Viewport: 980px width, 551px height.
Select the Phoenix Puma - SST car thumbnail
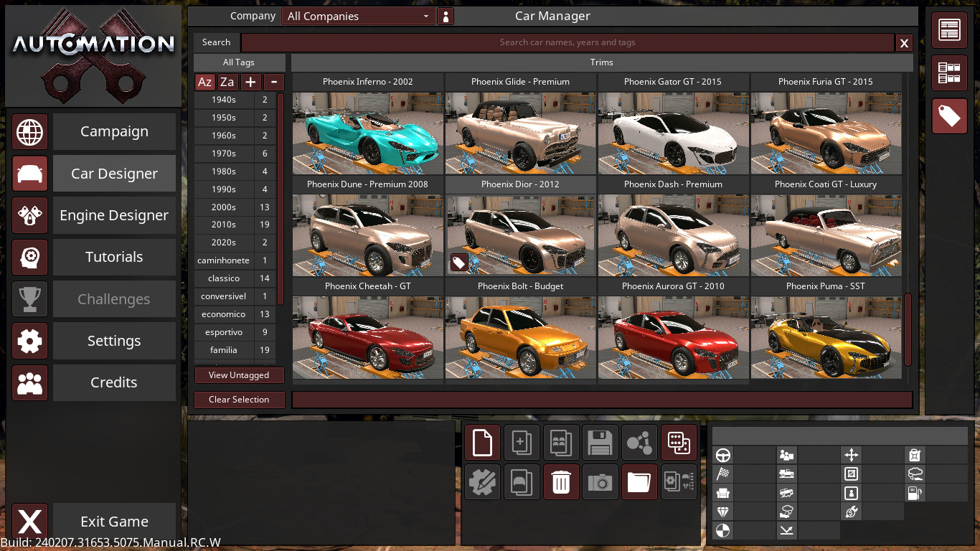[x=826, y=337]
